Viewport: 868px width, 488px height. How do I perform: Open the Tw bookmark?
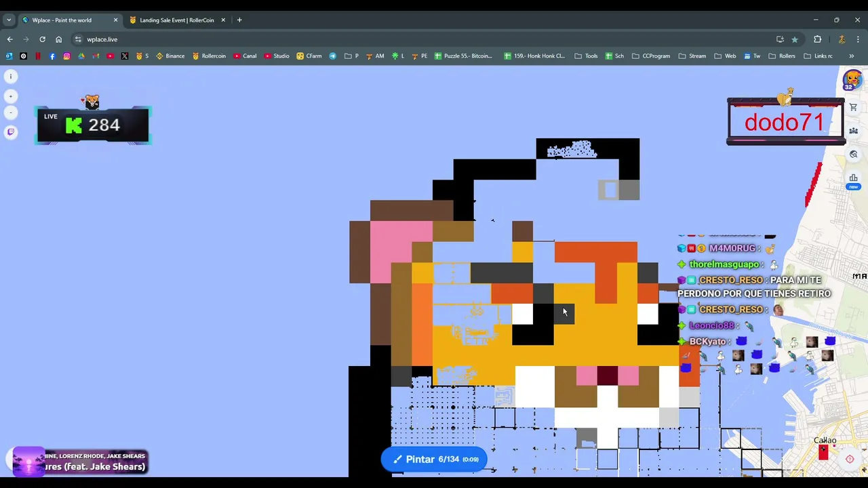tap(752, 56)
